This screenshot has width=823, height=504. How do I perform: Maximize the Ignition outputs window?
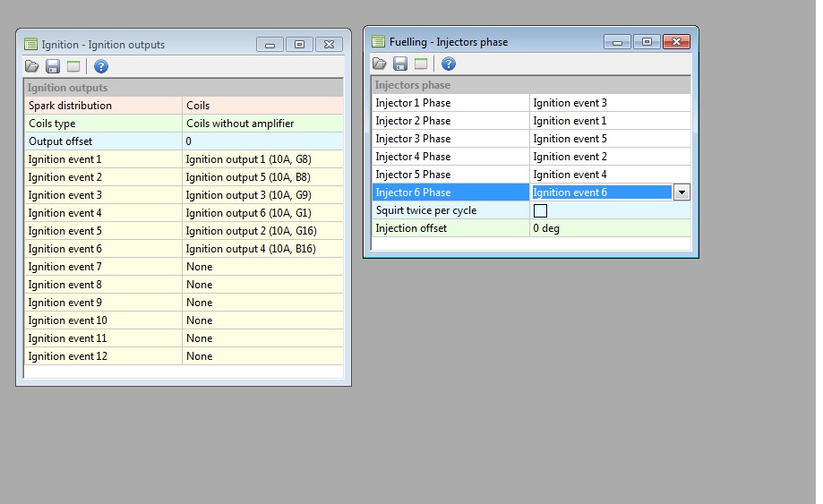pos(299,44)
